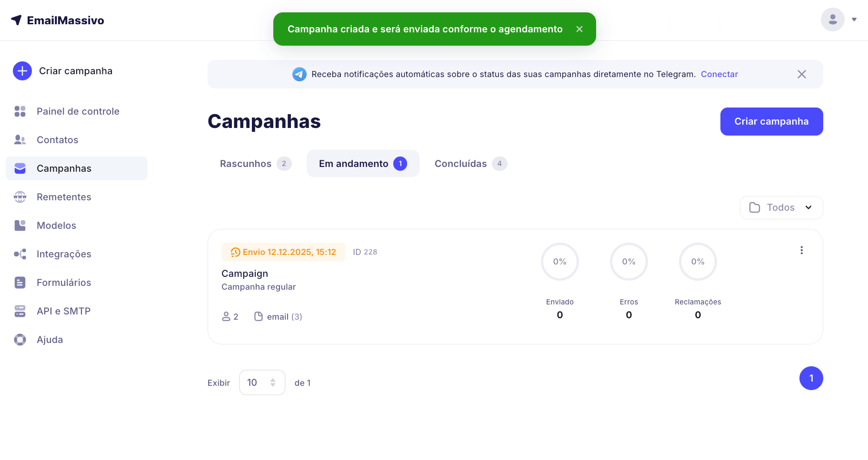Open Remetentes via the www globe icon

coord(20,197)
